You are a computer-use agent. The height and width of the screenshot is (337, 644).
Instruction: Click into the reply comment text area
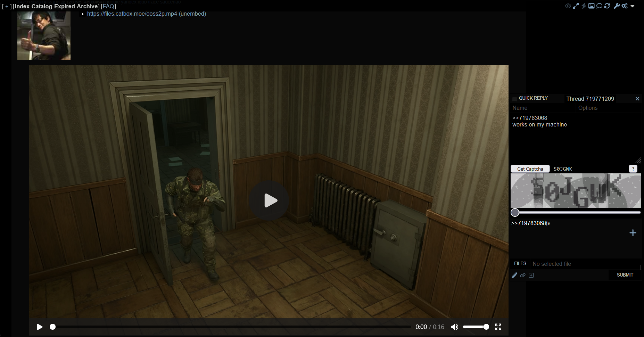pyautogui.click(x=576, y=138)
